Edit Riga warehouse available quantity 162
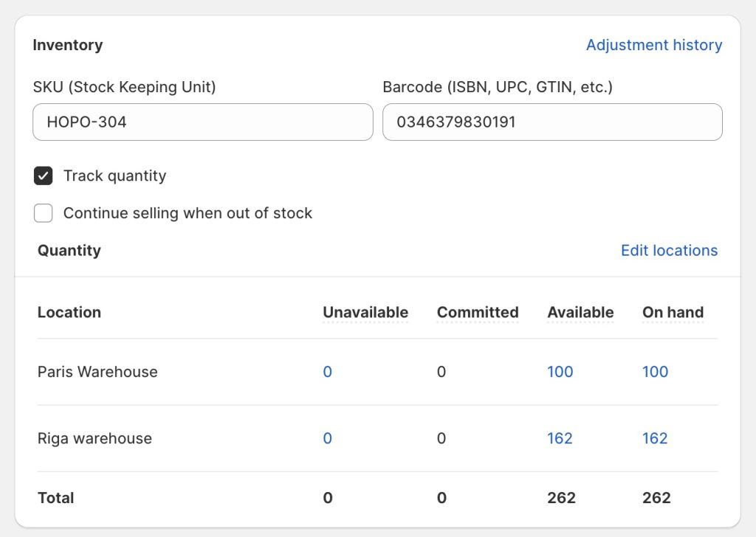The image size is (756, 537). [x=560, y=438]
